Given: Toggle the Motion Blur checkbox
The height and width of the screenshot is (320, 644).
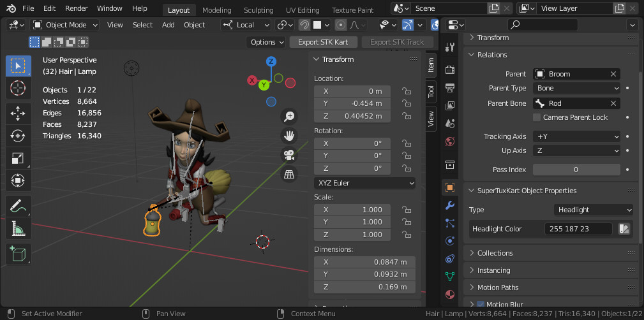Looking at the screenshot, I should [481, 305].
